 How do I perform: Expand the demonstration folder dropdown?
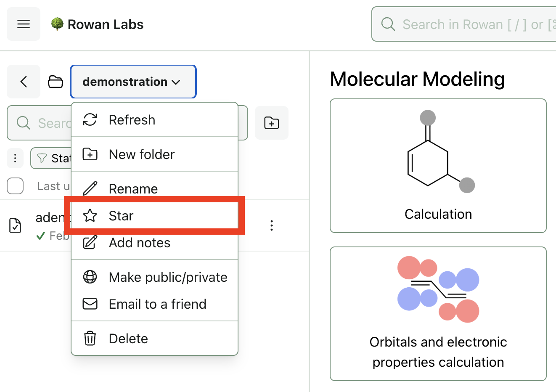133,82
